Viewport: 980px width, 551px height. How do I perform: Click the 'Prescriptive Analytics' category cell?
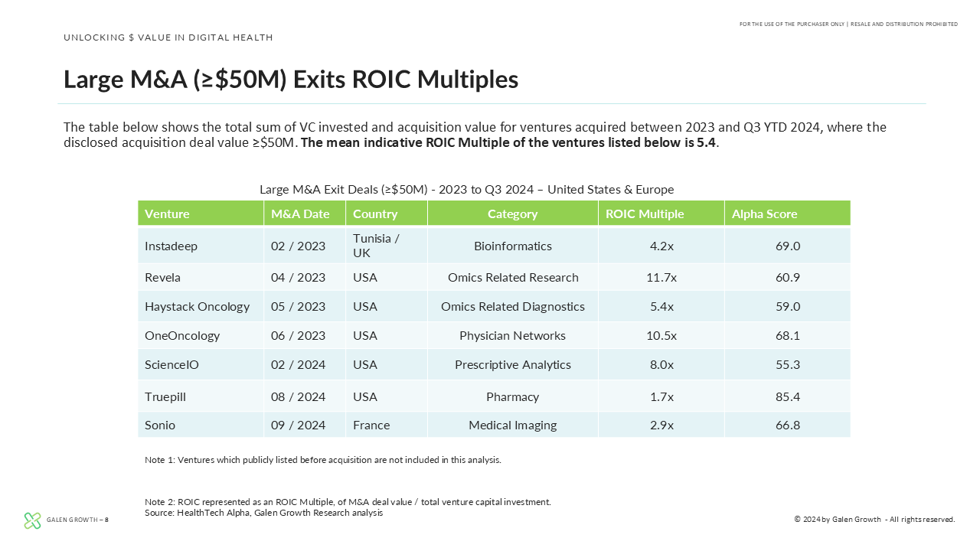pos(513,364)
